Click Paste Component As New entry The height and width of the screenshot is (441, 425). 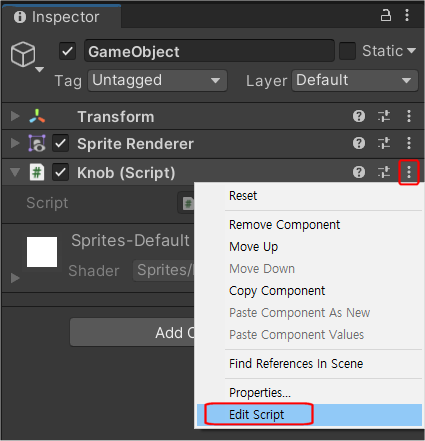[x=299, y=313]
